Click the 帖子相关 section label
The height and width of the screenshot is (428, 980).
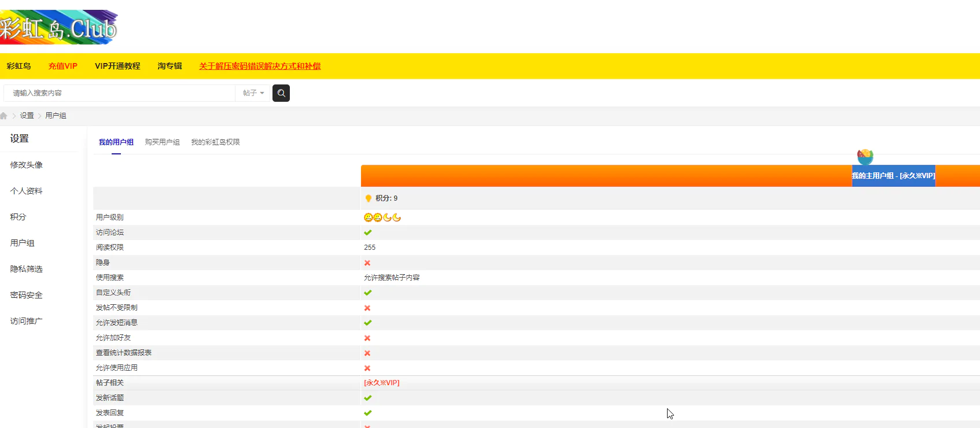click(x=110, y=383)
